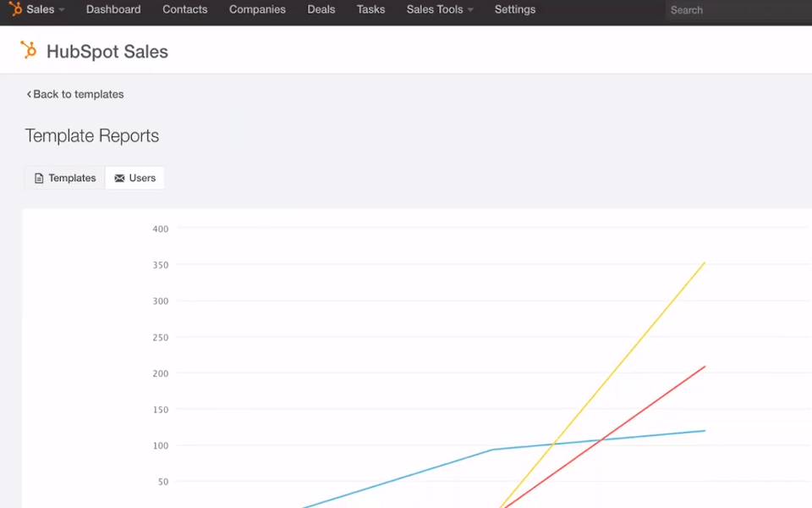Click the 100 y-axis label
Viewport: 812px width, 508px height.
(161, 445)
